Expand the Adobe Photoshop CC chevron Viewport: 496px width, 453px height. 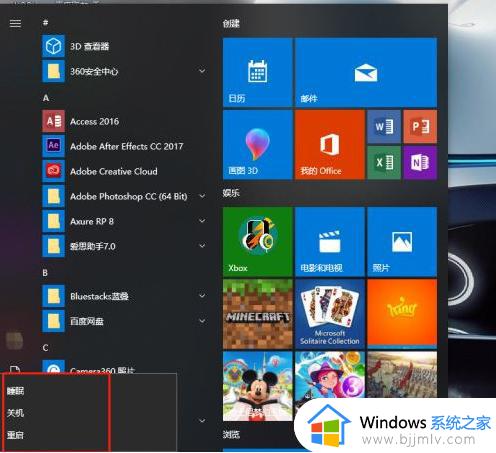[x=202, y=196]
